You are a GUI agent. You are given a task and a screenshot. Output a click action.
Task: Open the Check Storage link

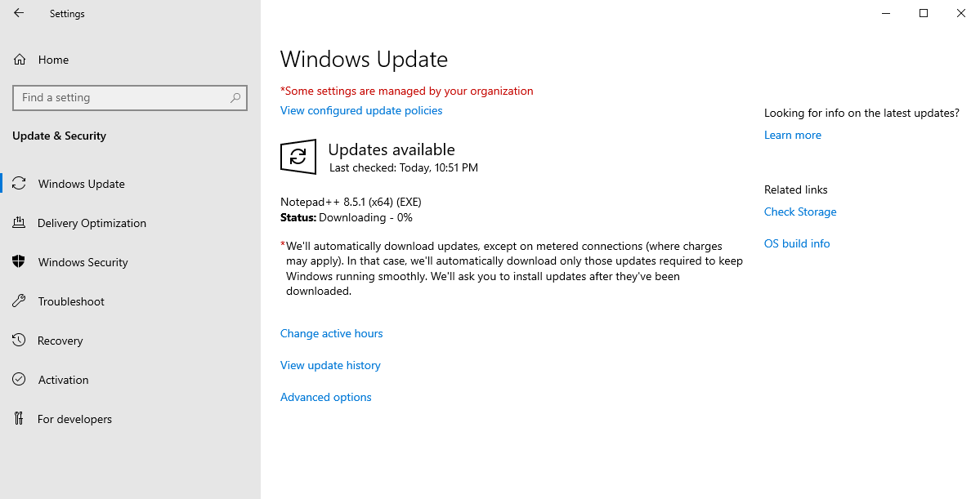799,212
